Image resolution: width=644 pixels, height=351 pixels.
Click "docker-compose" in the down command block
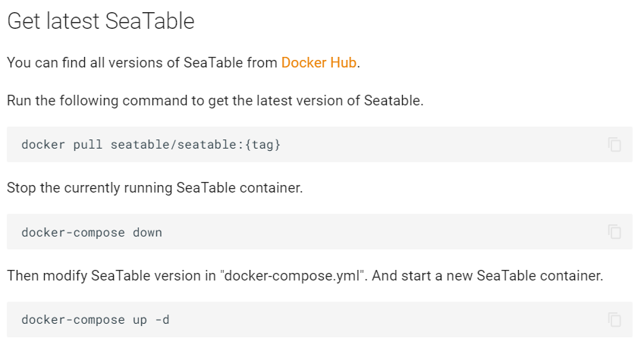click(73, 233)
